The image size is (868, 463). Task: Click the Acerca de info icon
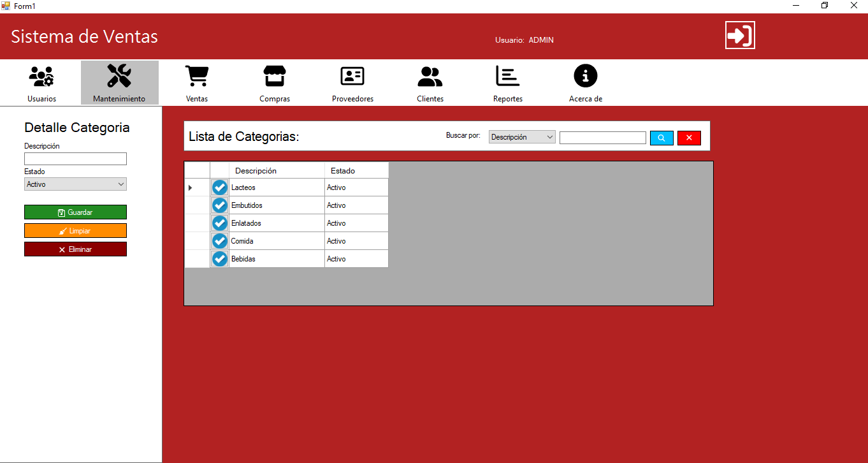pyautogui.click(x=586, y=77)
